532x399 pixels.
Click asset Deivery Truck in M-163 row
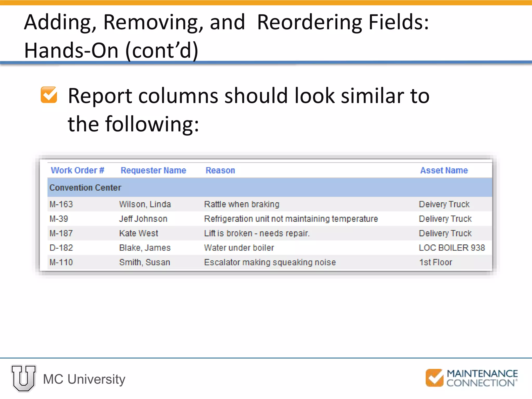pyautogui.click(x=444, y=204)
